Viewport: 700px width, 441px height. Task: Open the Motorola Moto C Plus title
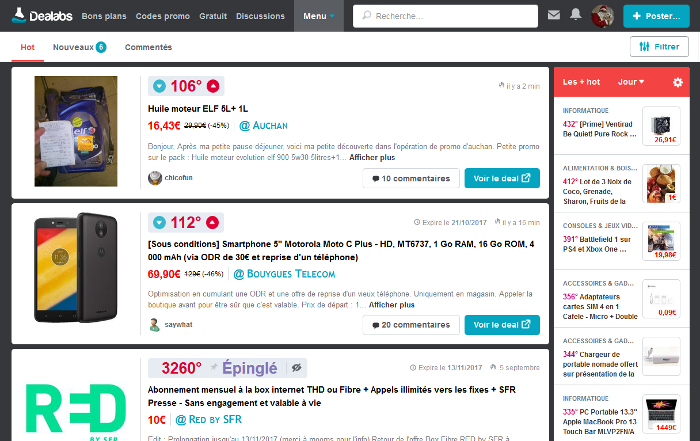point(341,250)
